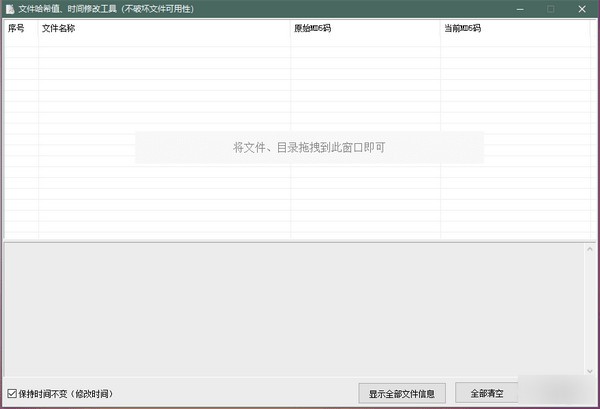Click the 将文件、目录拖拽到此窗口即可 hint banner
This screenshot has height=409, width=600.
point(309,147)
